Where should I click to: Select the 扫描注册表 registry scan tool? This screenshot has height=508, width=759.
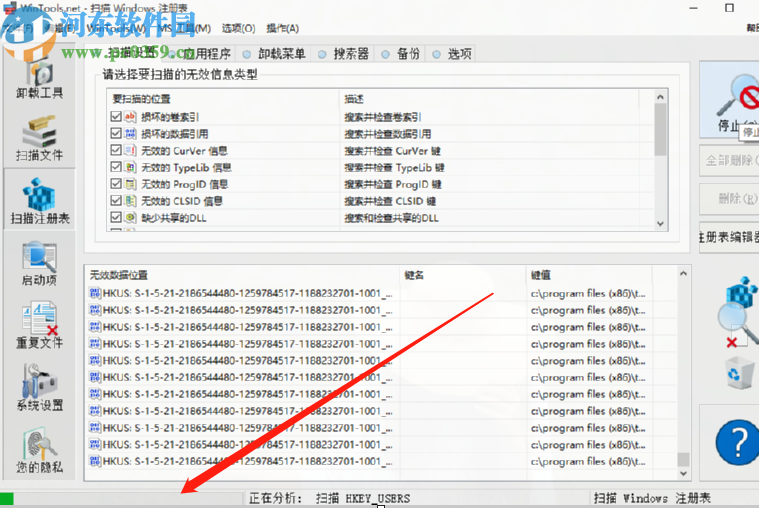(x=40, y=201)
